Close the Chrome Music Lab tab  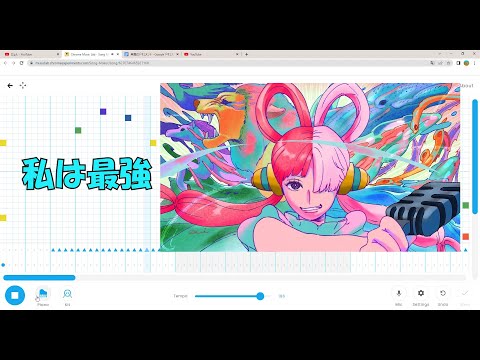point(117,54)
